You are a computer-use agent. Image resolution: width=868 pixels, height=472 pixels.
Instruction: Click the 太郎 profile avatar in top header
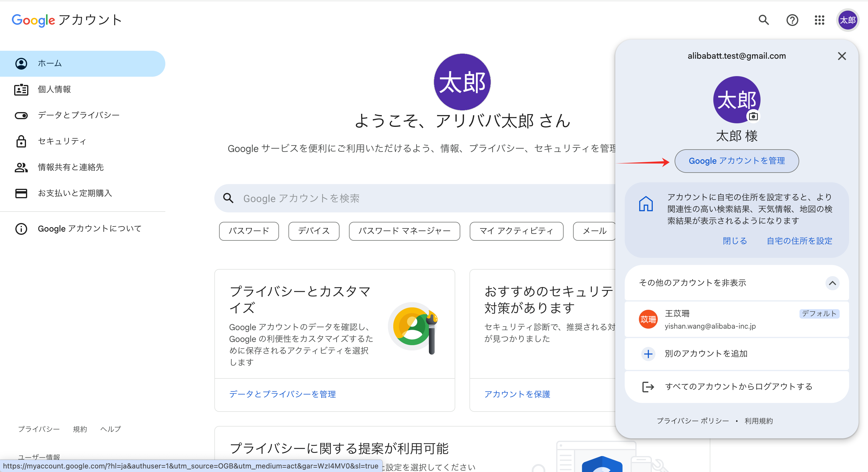pos(847,20)
